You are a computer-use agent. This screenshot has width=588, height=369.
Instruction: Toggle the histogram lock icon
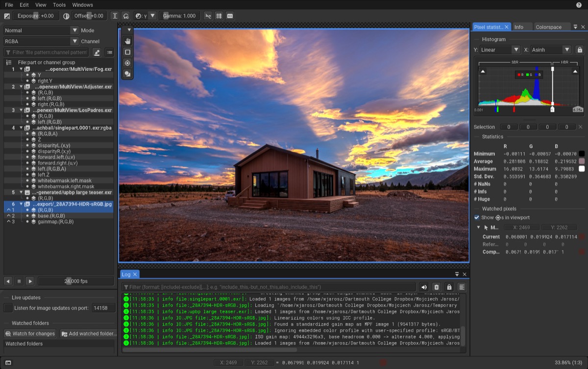click(580, 50)
